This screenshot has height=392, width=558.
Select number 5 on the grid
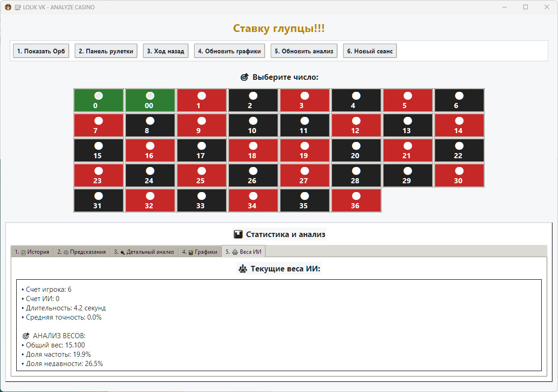pos(408,100)
